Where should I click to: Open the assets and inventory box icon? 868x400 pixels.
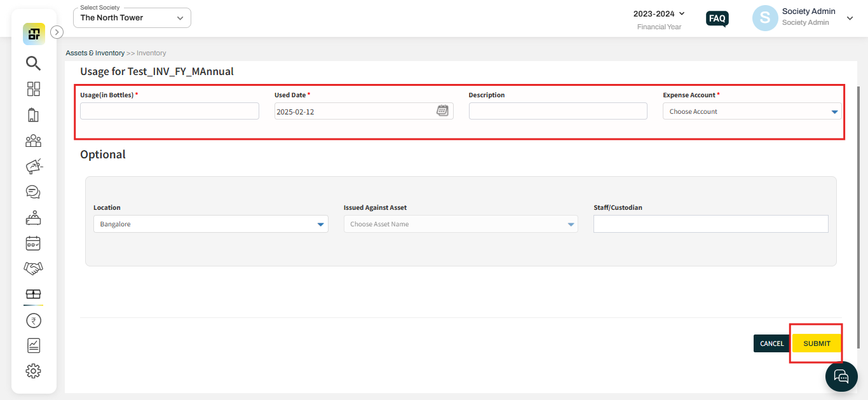tap(33, 294)
